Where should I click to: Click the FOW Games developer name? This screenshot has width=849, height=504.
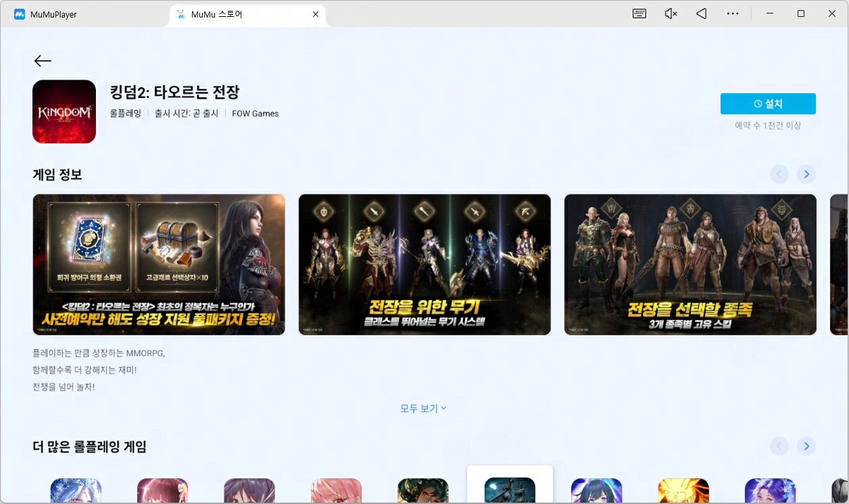coord(256,114)
